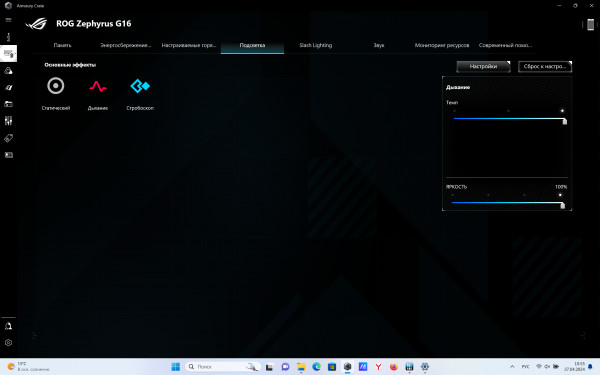Switch to the Slash Lighting tab
Viewport: 600px width, 375px height.
pyautogui.click(x=316, y=45)
